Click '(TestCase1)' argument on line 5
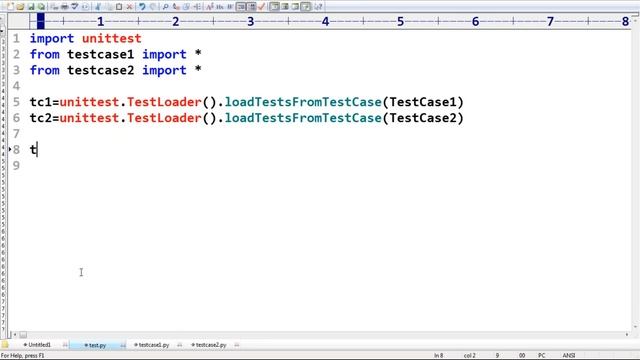 423,102
